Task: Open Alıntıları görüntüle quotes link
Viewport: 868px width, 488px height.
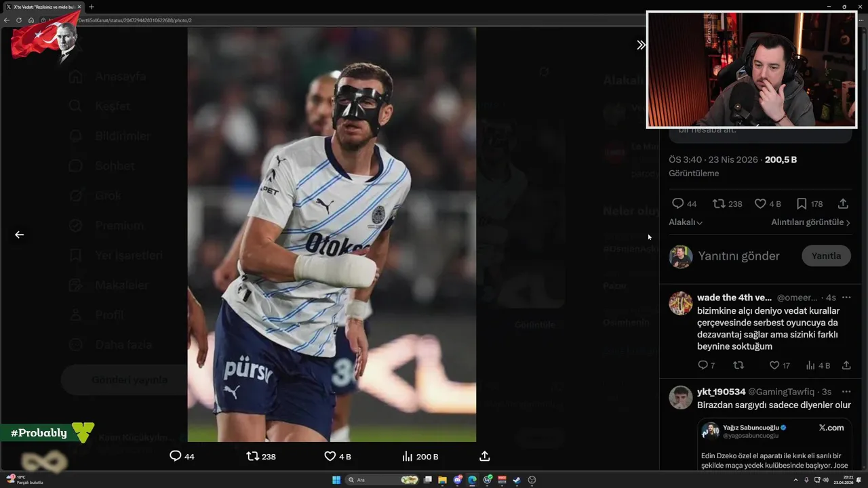Action: 810,222
